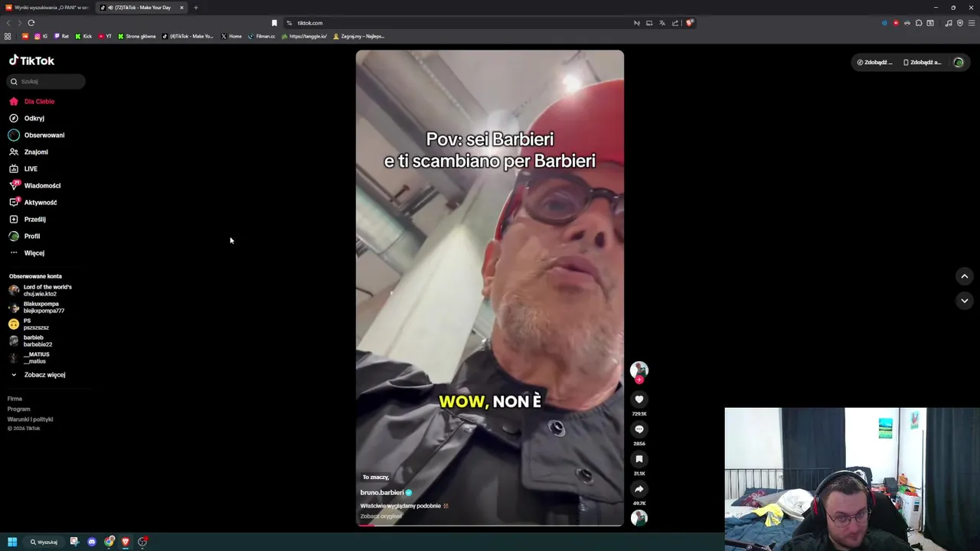The height and width of the screenshot is (551, 980).
Task: Open OBS Studio from the taskbar
Action: point(142,542)
